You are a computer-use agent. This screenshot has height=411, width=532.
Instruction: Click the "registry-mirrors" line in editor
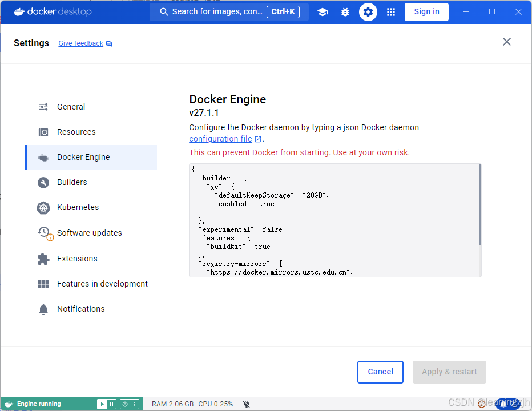tap(240, 264)
